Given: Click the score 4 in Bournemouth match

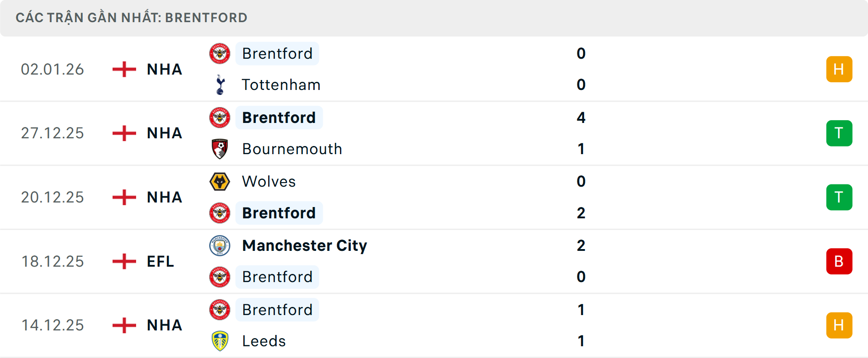Looking at the screenshot, I should coord(582,118).
